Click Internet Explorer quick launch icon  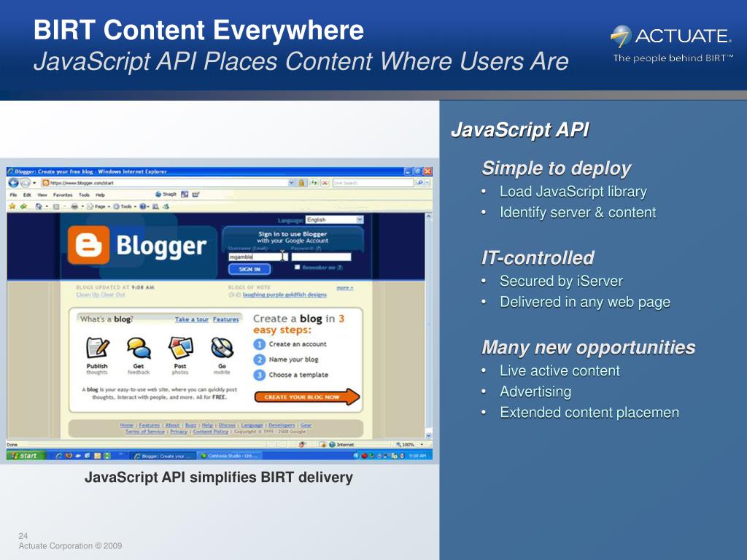point(58,456)
